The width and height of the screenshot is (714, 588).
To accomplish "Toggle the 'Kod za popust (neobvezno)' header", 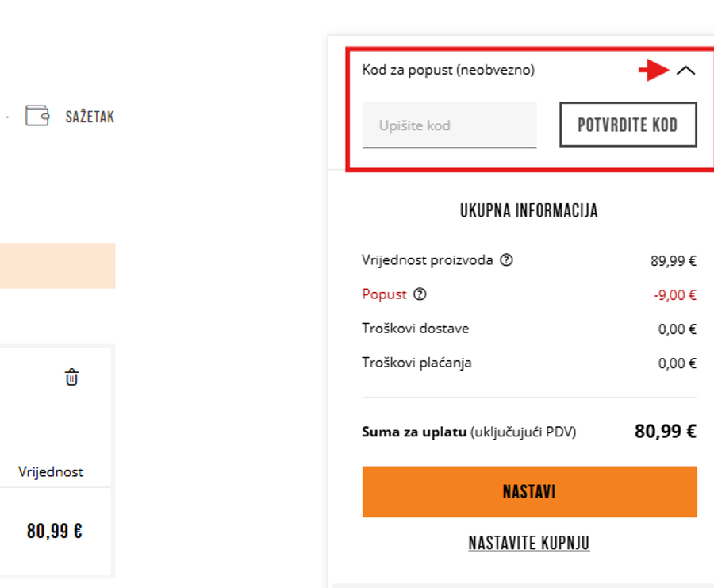I will 448,70.
